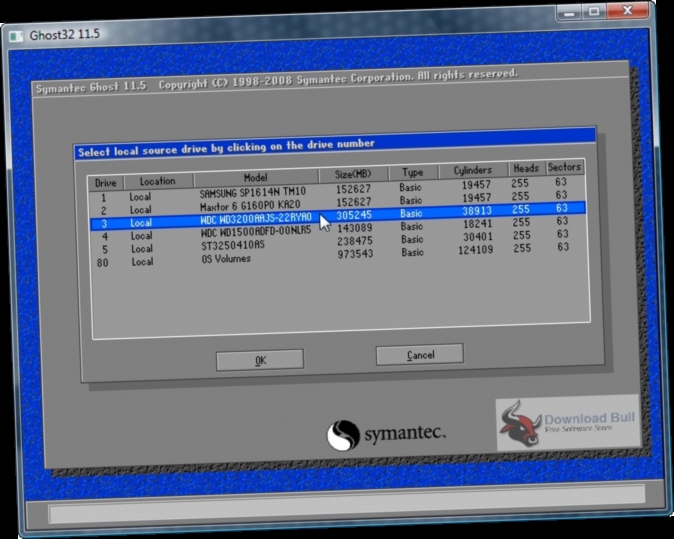Click Local location in drive 80 row
This screenshot has height=539, width=674.
click(142, 262)
